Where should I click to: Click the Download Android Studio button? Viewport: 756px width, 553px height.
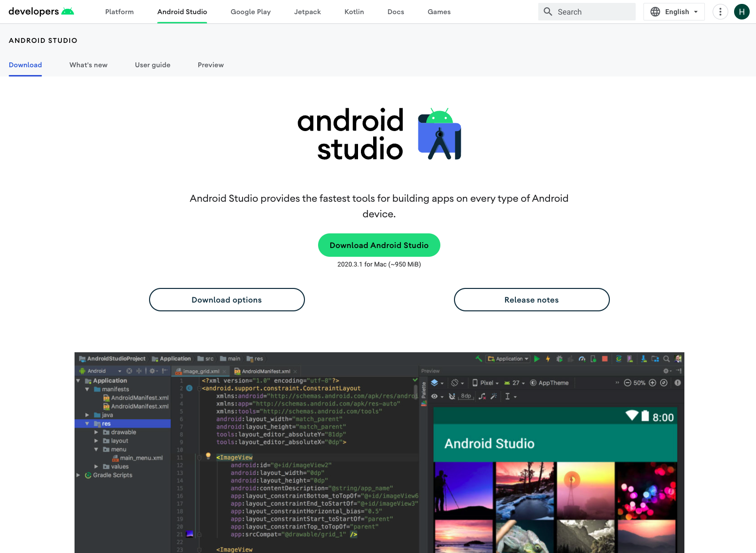tap(379, 245)
